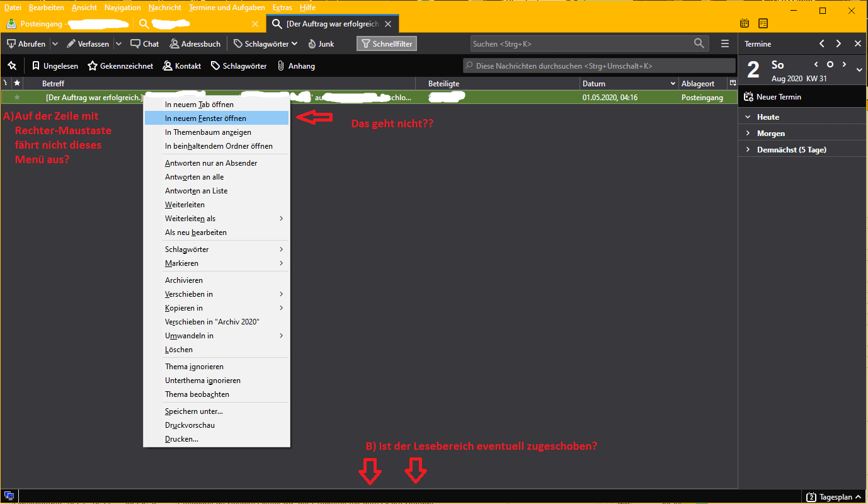Mark message as Junk

coord(321,44)
